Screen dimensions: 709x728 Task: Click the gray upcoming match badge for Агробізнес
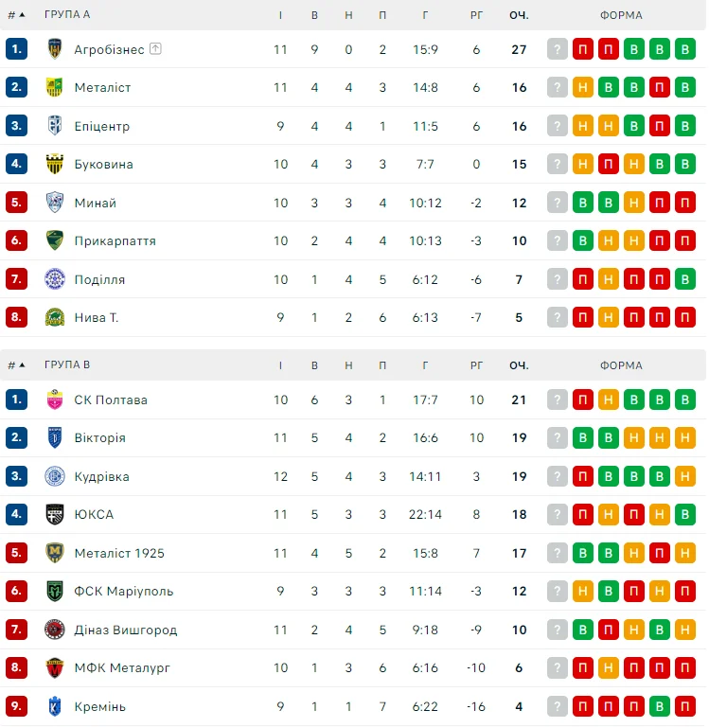click(x=558, y=49)
